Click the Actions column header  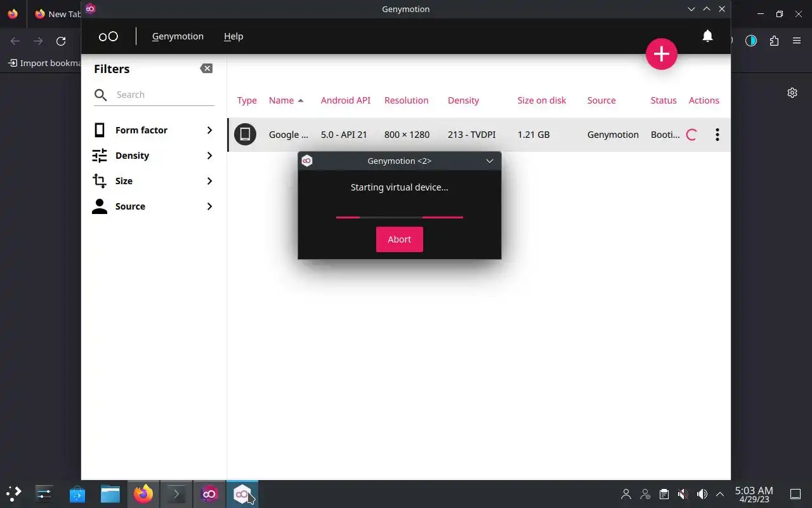coord(704,100)
